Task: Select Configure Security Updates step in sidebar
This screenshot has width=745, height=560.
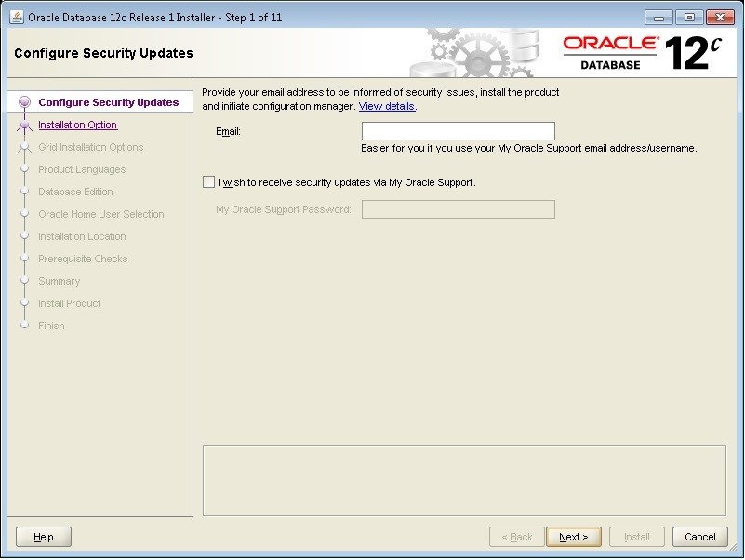Action: pos(108,102)
